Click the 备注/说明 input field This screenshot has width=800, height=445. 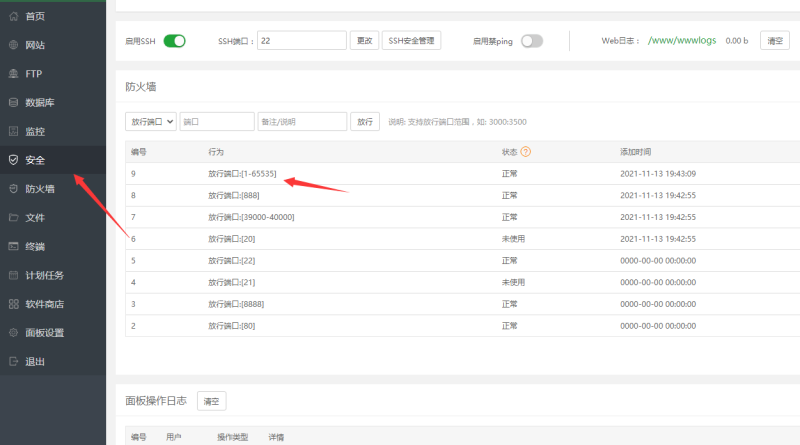301,121
